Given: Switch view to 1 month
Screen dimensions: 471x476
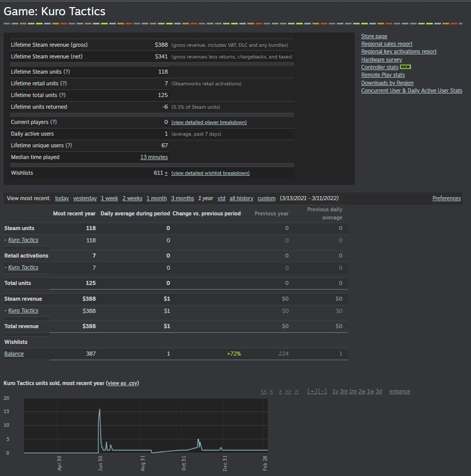Looking at the screenshot, I should pos(156,198).
